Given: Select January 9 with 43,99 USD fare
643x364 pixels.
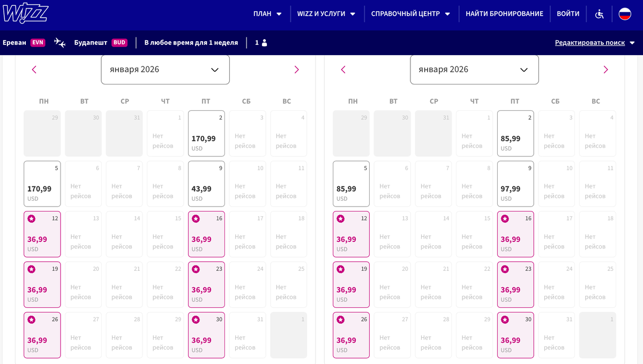Looking at the screenshot, I should 206,183.
